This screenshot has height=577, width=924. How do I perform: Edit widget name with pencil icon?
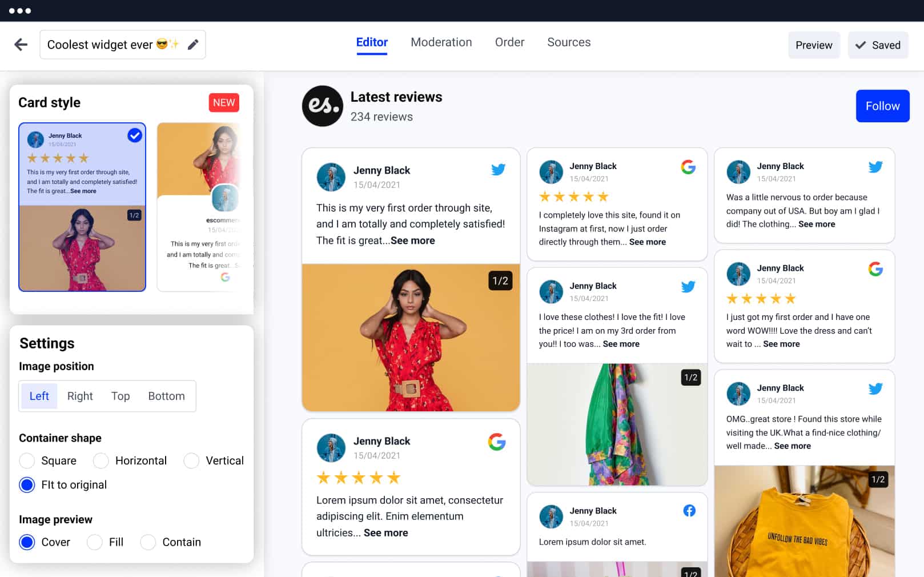[x=193, y=45]
